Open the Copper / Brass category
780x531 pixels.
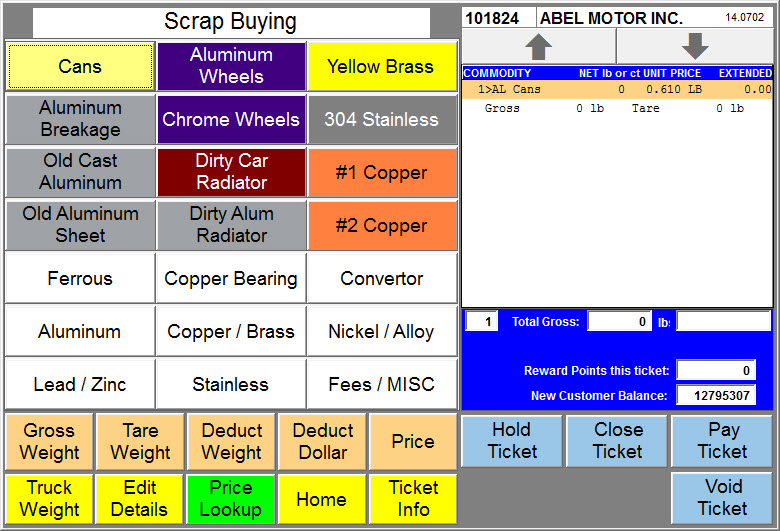231,331
